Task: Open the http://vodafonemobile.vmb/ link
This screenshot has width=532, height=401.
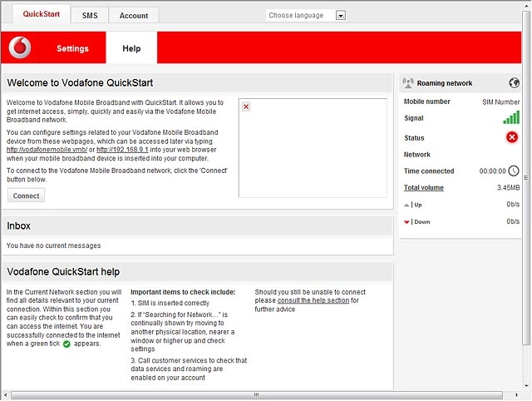Action: click(47, 150)
